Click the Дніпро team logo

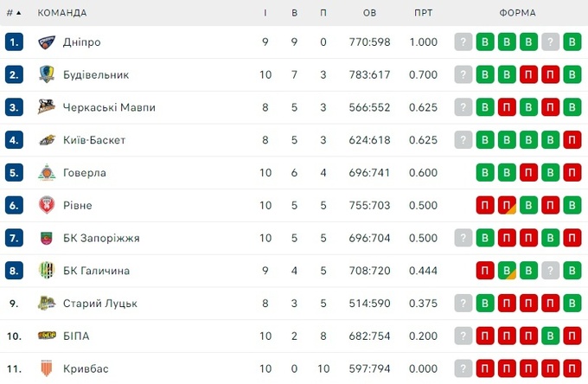pyautogui.click(x=47, y=42)
